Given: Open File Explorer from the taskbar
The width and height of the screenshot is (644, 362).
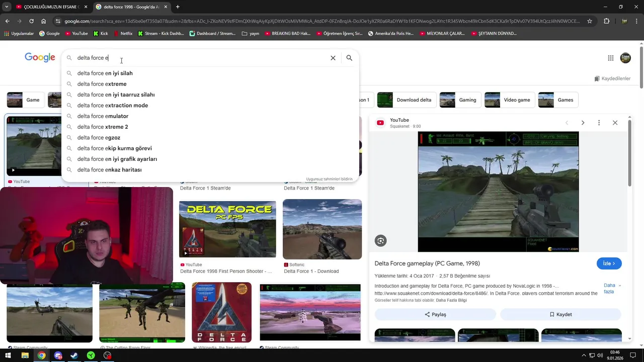Looking at the screenshot, I should click(x=25, y=355).
